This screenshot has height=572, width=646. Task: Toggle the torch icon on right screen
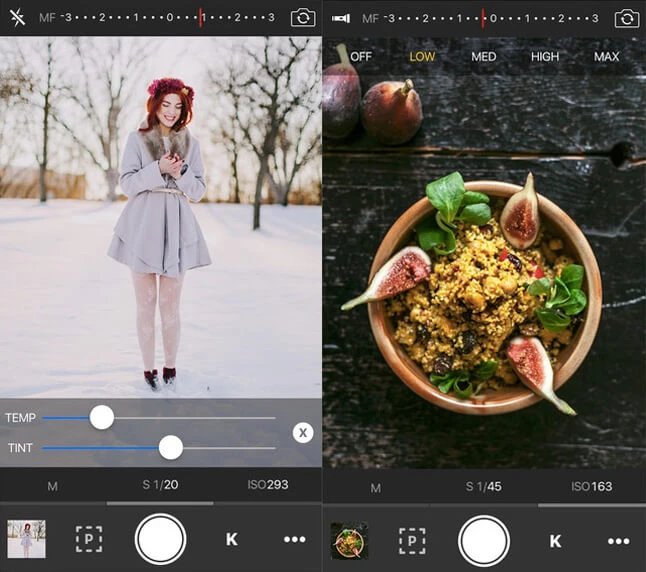tap(341, 18)
